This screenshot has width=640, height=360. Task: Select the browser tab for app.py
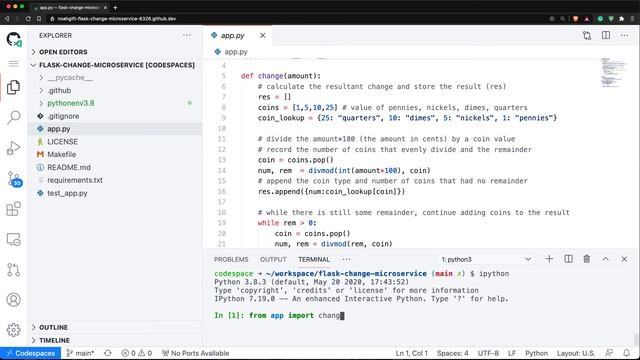click(69, 7)
